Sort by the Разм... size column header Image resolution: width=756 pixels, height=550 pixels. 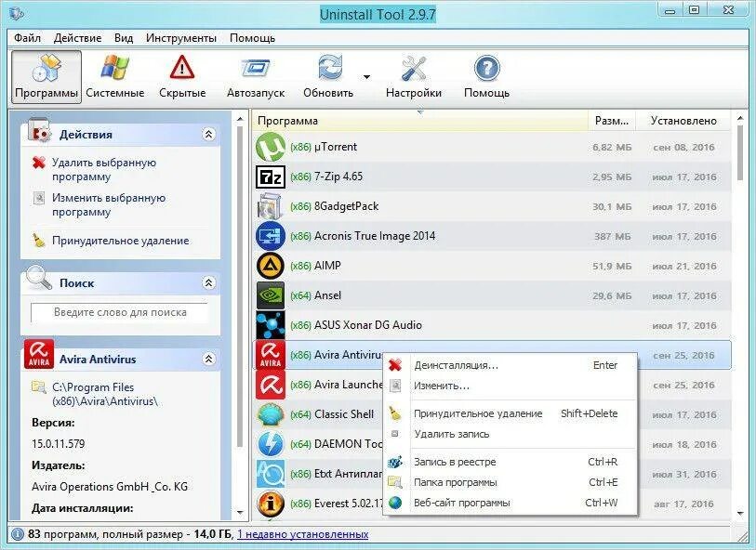pyautogui.click(x=612, y=121)
